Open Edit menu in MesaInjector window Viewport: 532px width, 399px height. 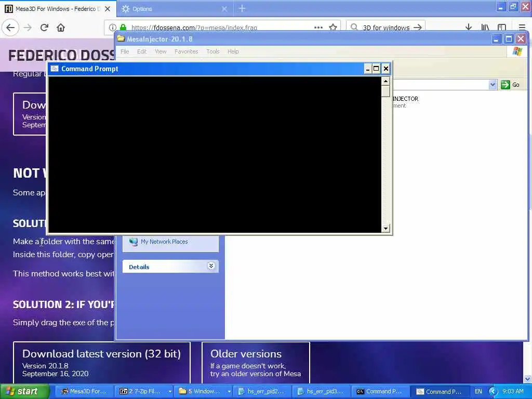[142, 51]
